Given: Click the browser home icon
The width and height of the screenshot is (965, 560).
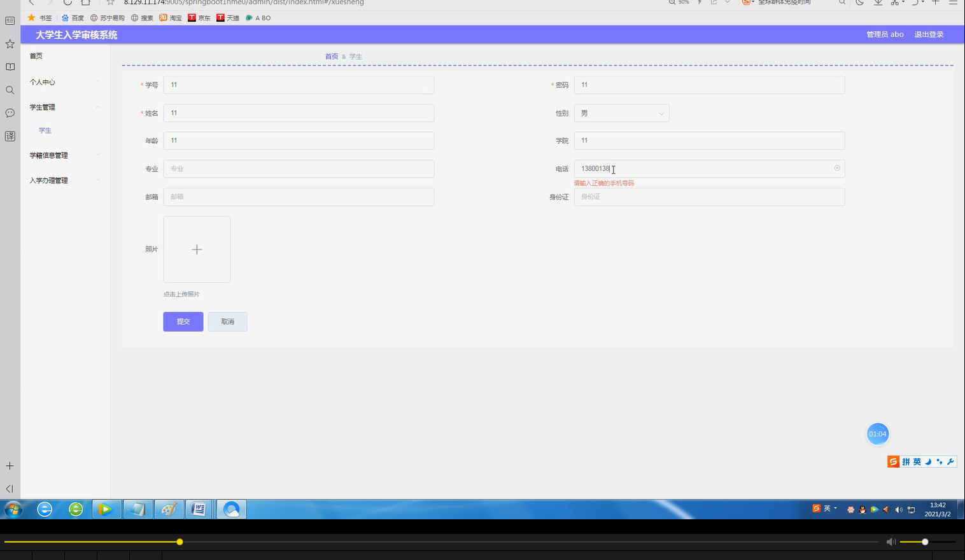Looking at the screenshot, I should [86, 3].
